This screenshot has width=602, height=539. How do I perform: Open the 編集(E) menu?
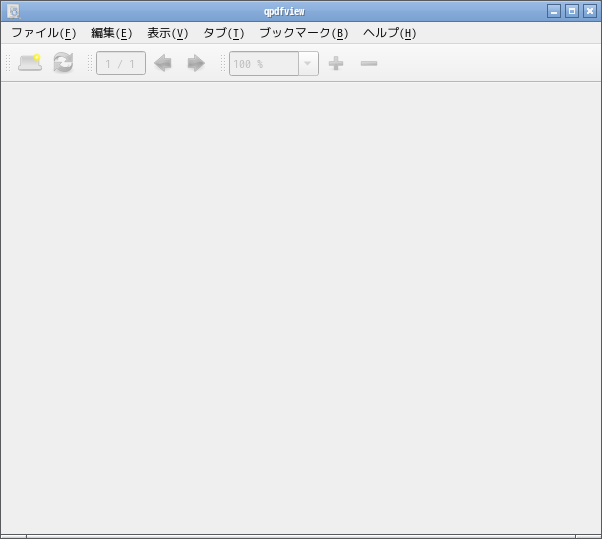point(111,33)
